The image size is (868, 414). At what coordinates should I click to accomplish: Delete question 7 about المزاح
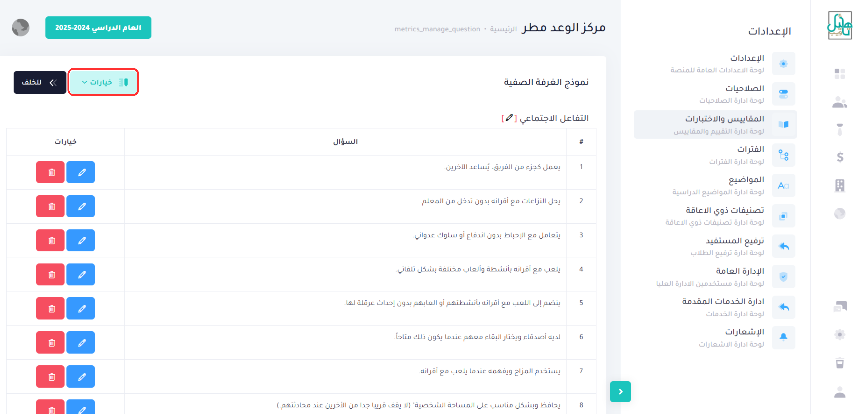[50, 376]
